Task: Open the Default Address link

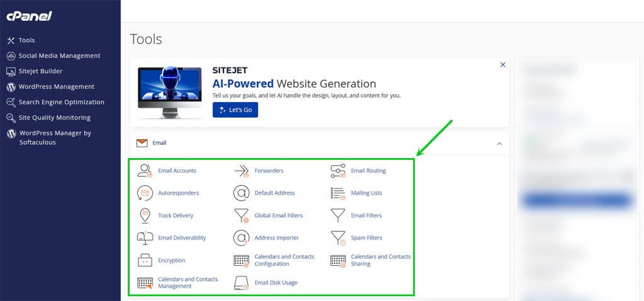Action: pyautogui.click(x=275, y=193)
